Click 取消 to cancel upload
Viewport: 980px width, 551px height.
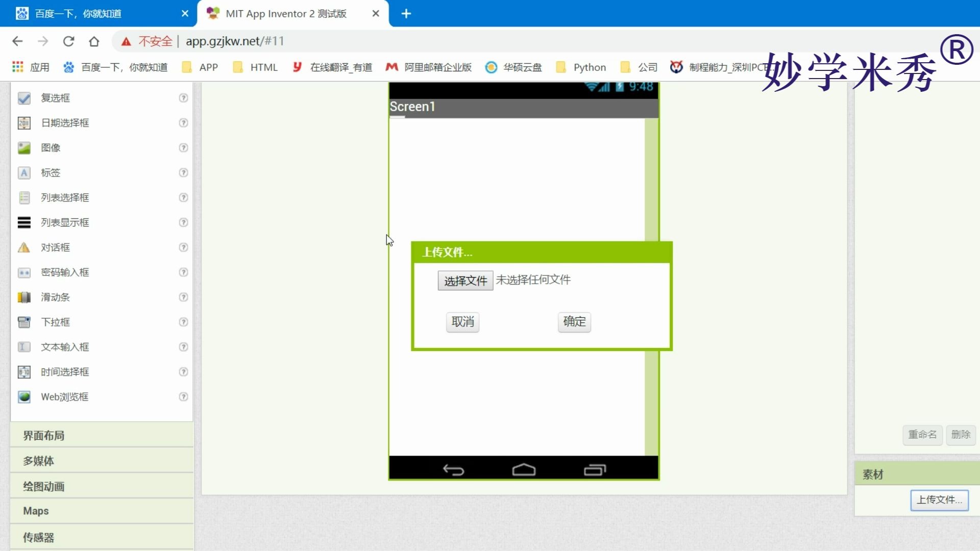coord(462,322)
